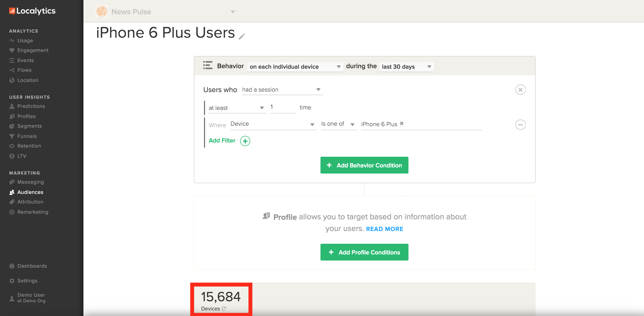Click Add Behavior Condition button
This screenshot has height=316, width=644.
pyautogui.click(x=364, y=165)
